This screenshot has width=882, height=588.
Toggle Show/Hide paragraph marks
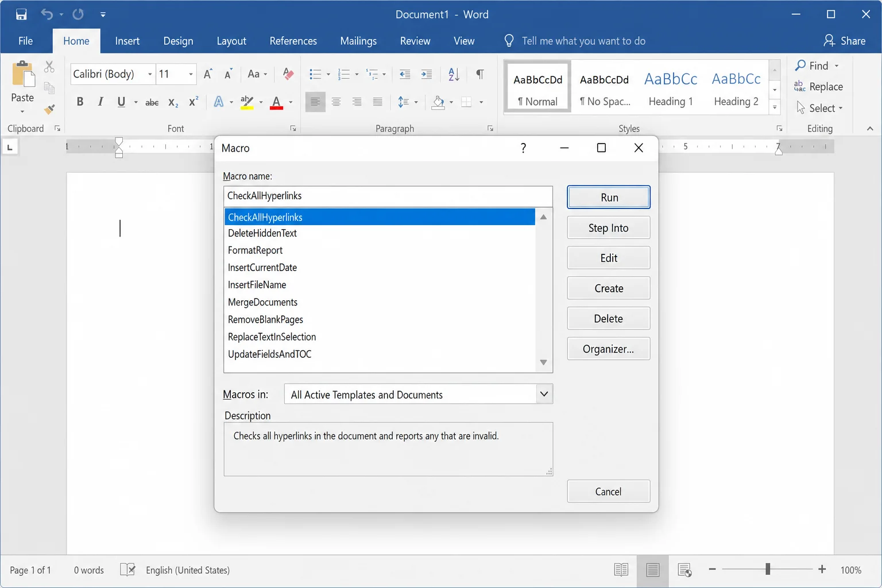tap(480, 74)
